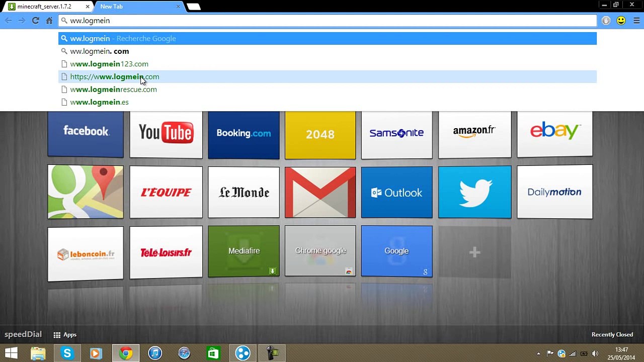This screenshot has height=362, width=644.
Task: Open the 2048 speed dial tile
Action: tap(320, 135)
